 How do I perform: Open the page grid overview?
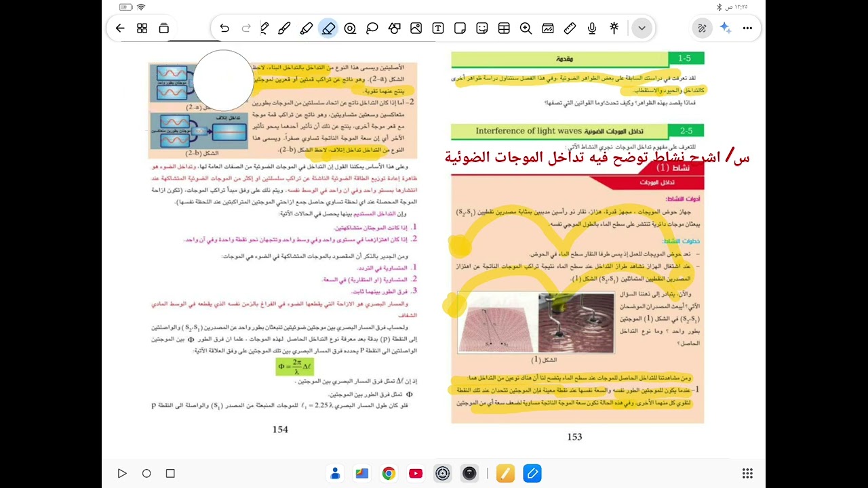pyautogui.click(x=142, y=28)
